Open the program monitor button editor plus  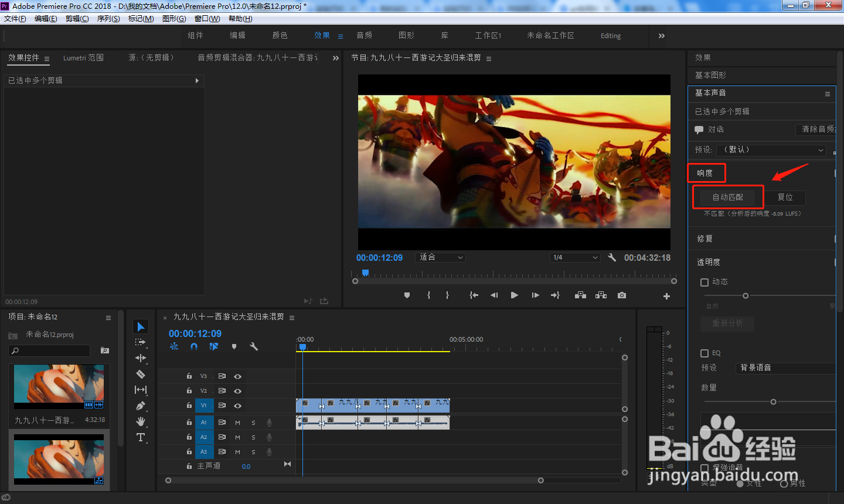point(666,296)
